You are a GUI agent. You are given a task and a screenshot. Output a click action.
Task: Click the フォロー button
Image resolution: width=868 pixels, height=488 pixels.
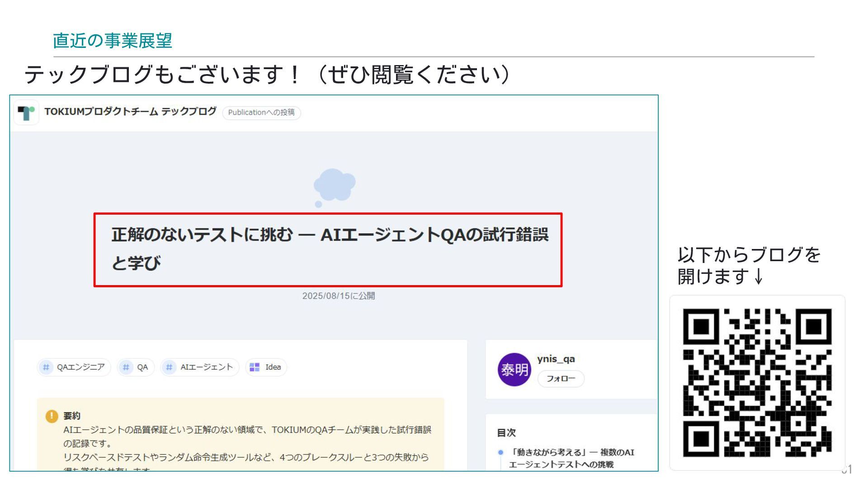(x=561, y=379)
